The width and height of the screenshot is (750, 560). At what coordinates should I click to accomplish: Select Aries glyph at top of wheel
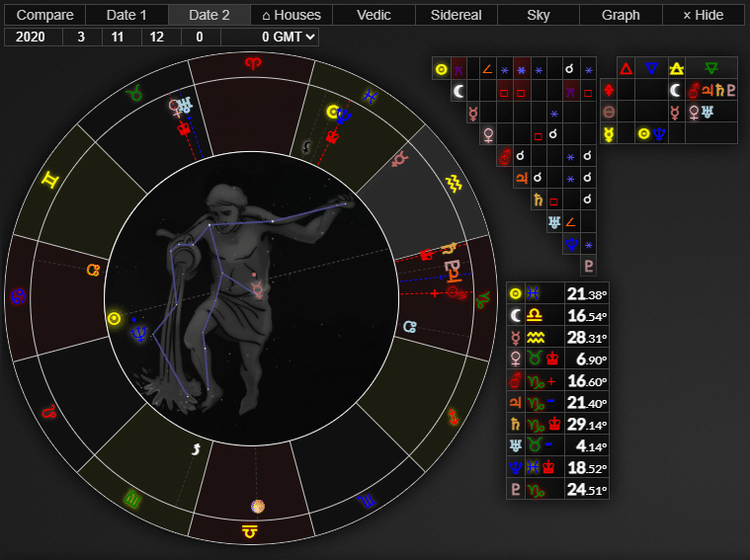pyautogui.click(x=252, y=63)
